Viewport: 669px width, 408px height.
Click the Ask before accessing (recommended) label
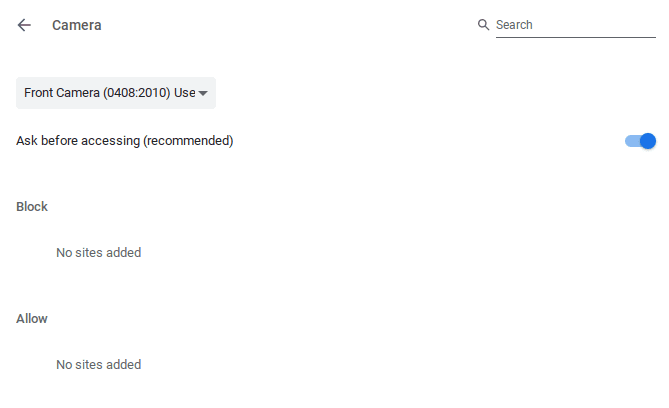tap(125, 141)
